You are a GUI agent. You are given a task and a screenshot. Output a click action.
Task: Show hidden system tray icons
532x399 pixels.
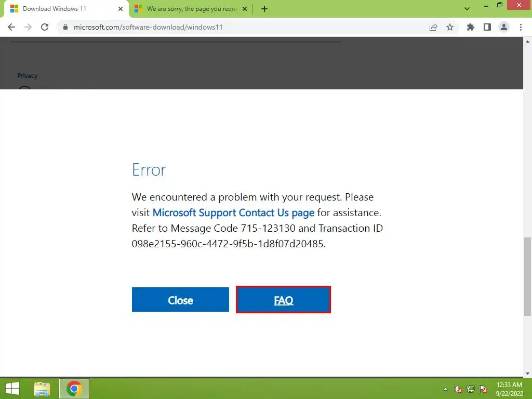coord(445,389)
